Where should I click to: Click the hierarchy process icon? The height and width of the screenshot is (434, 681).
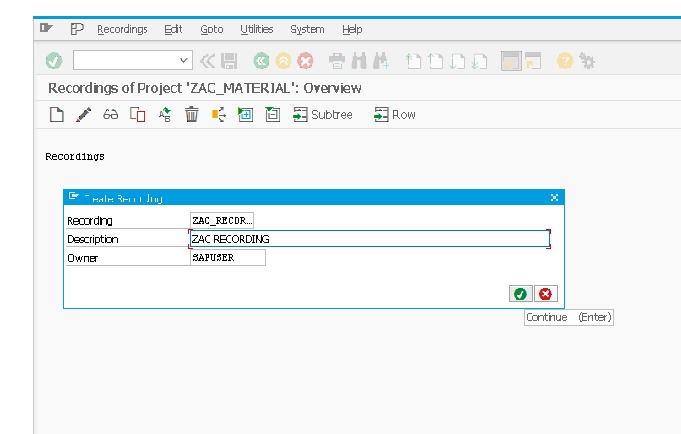coord(218,115)
